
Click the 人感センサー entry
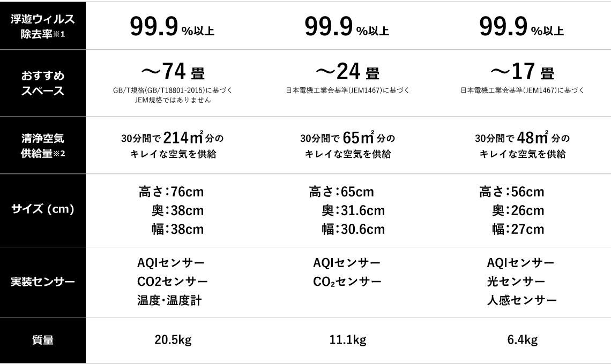[x=522, y=300]
